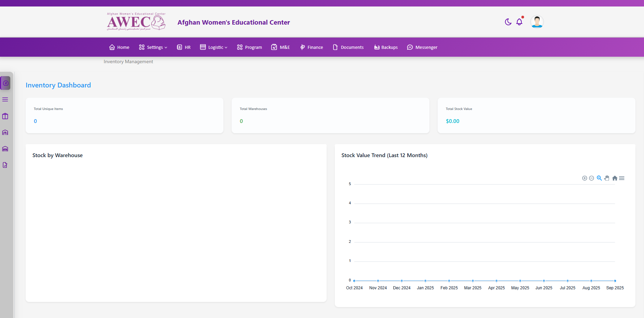644x318 pixels.
Task: Collapse the sidebar using the hamburger icon
Action: click(x=5, y=99)
